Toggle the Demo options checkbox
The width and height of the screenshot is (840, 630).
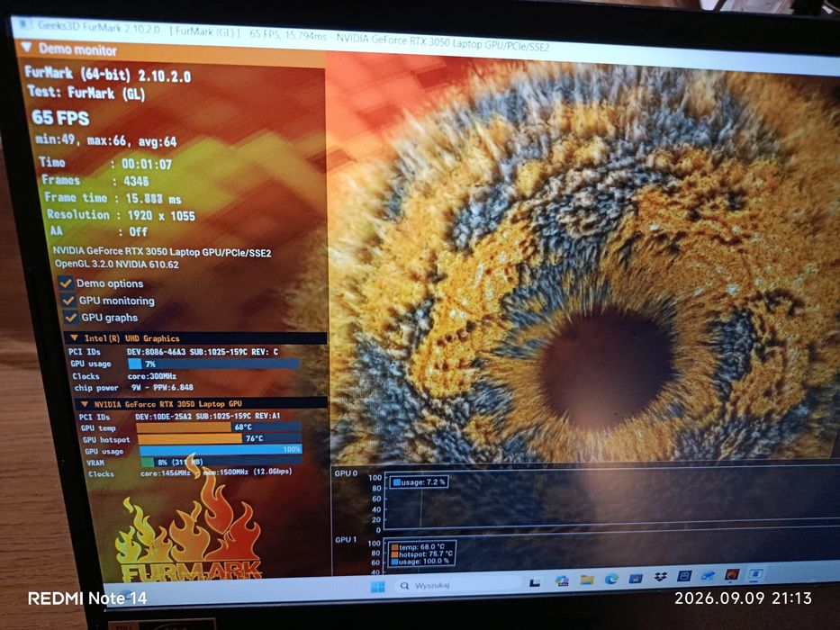66,283
